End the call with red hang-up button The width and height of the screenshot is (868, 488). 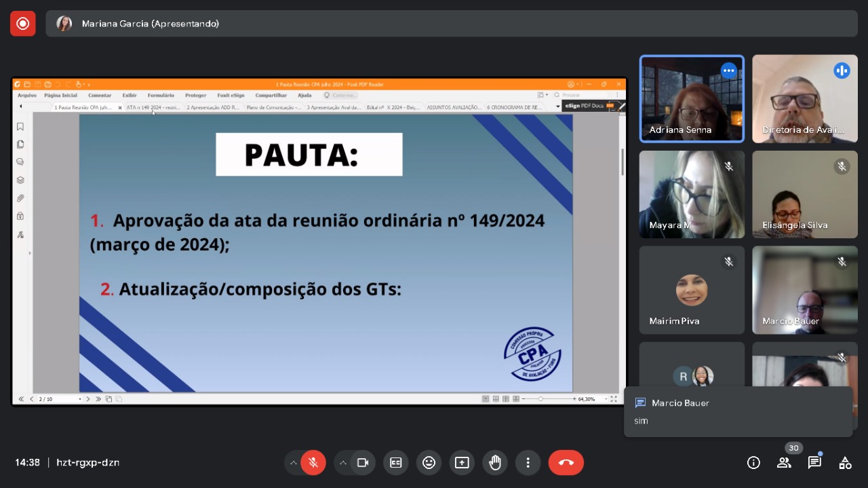566,462
